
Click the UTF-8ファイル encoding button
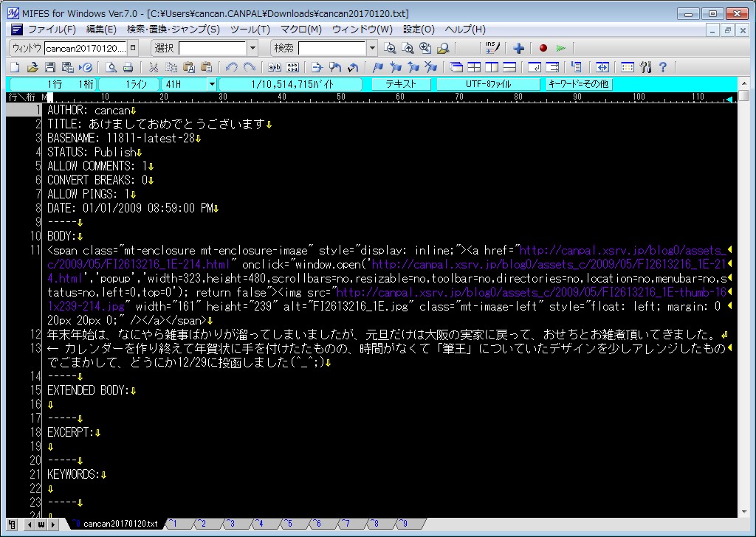(488, 84)
